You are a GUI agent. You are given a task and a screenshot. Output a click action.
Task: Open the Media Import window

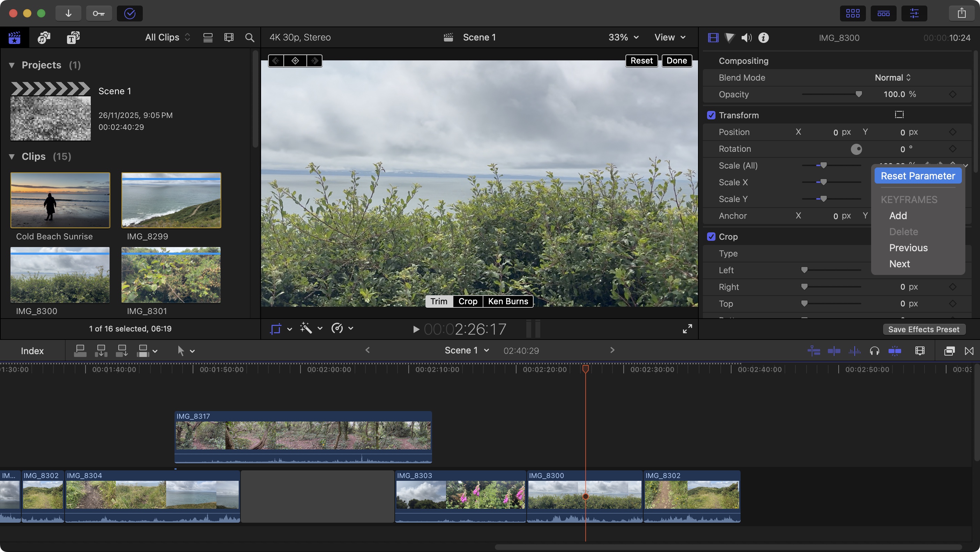click(x=68, y=13)
